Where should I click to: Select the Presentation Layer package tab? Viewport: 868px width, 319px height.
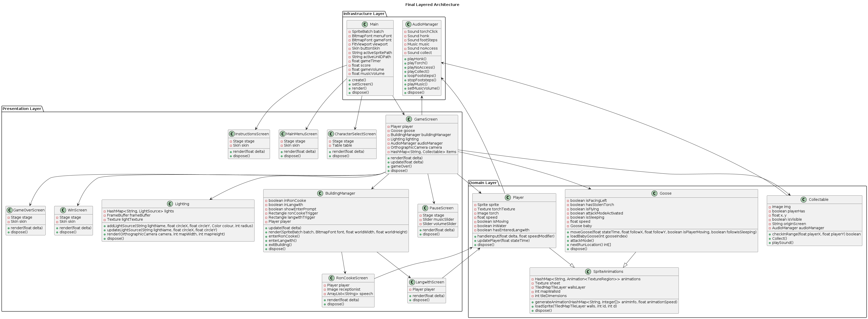22,108
